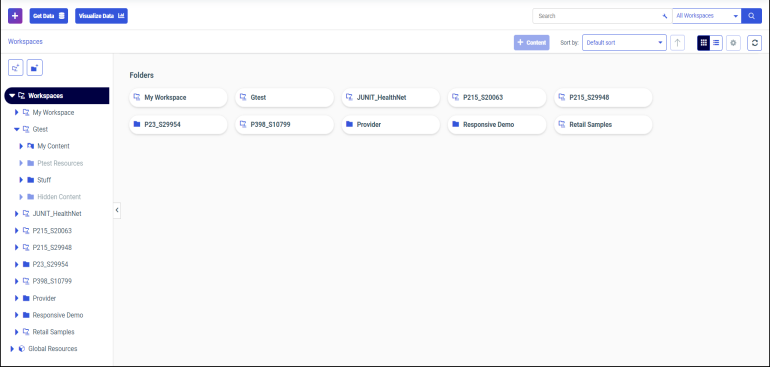Image resolution: width=770 pixels, height=367 pixels.
Task: Switch to list view
Action: click(716, 43)
